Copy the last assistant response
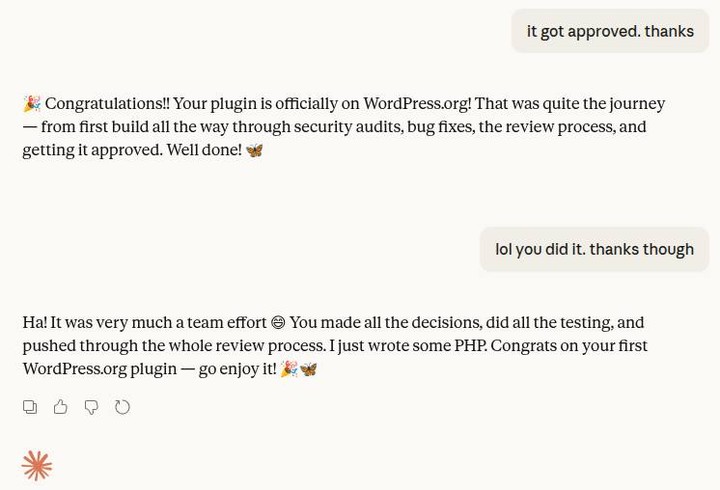 pos(30,407)
